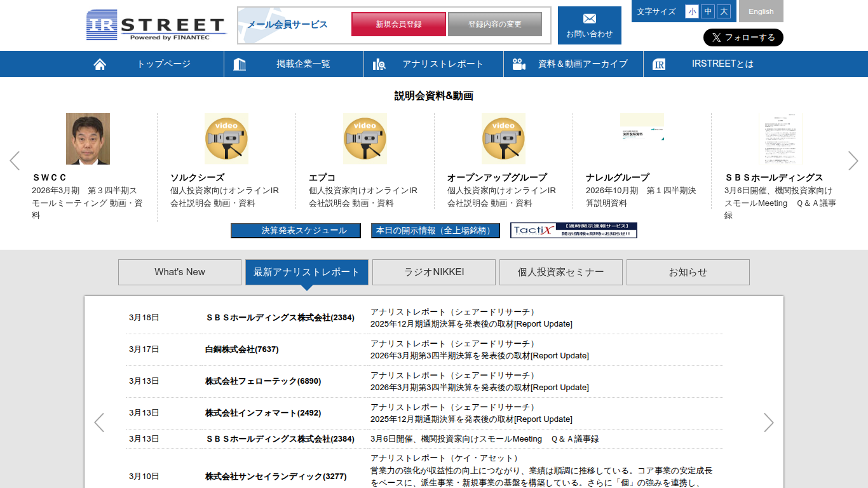Screen dimensions: 868x488
Task: Open the ソルクシーズ video camera icon
Action: [x=226, y=139]
